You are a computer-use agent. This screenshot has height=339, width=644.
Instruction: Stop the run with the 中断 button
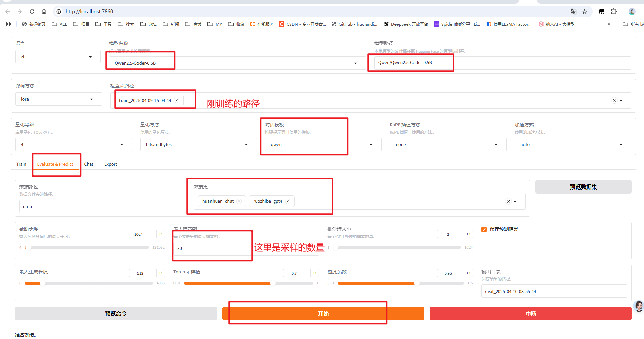coord(531,314)
